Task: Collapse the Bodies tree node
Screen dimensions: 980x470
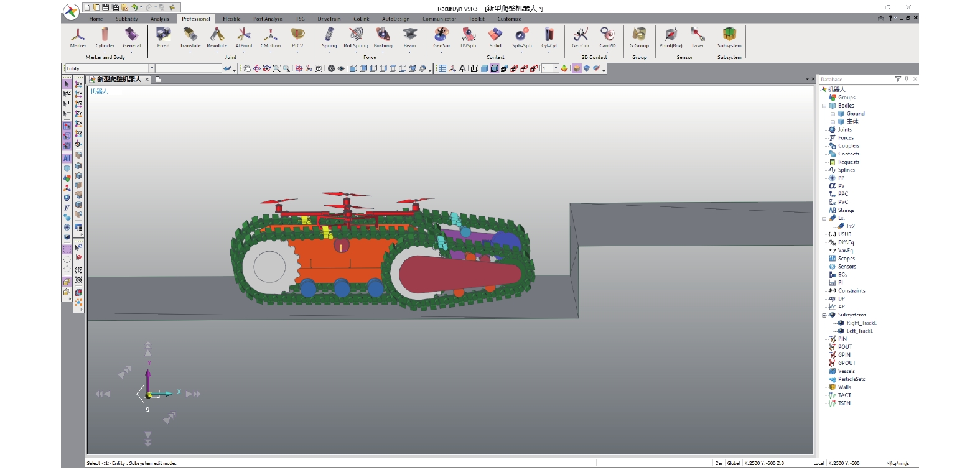Action: click(x=824, y=106)
